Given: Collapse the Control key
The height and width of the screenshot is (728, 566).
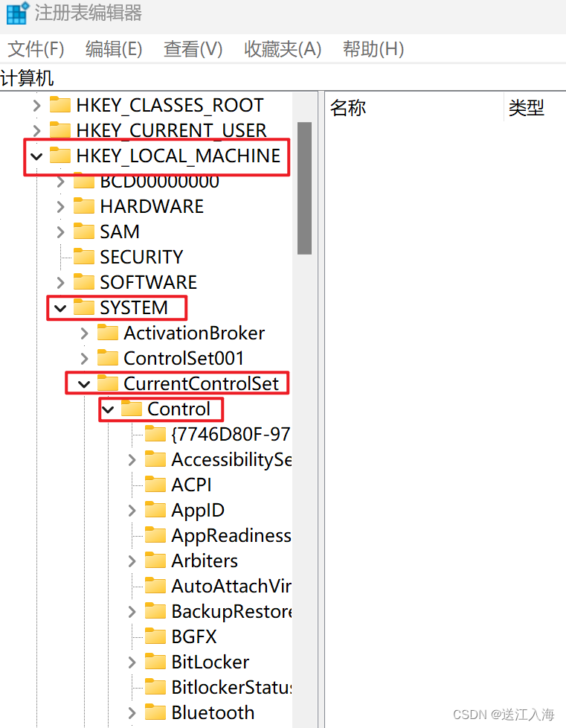Looking at the screenshot, I should (x=108, y=409).
